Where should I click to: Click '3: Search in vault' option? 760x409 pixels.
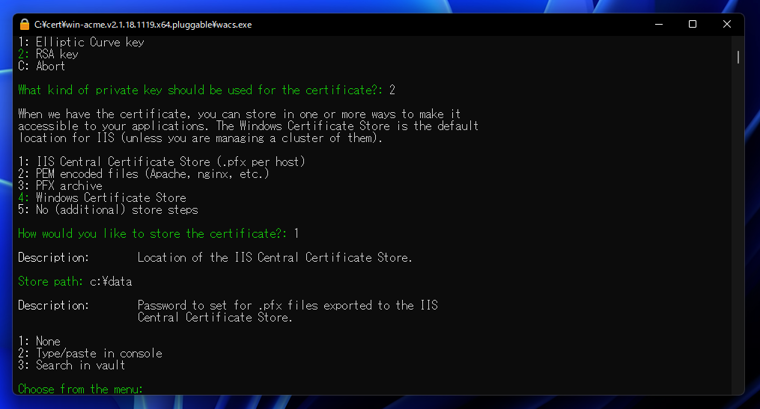[x=71, y=365]
